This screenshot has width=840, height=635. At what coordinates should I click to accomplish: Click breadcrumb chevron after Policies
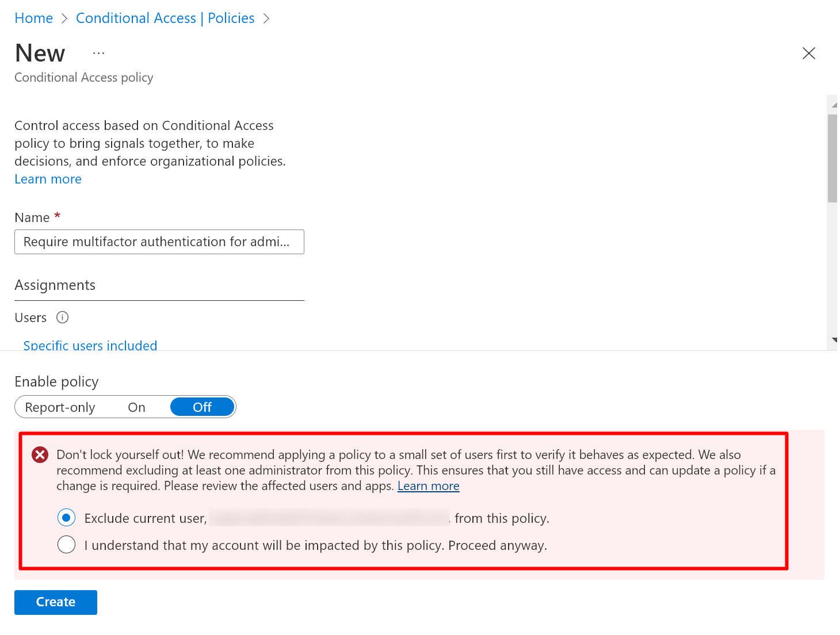click(x=266, y=18)
